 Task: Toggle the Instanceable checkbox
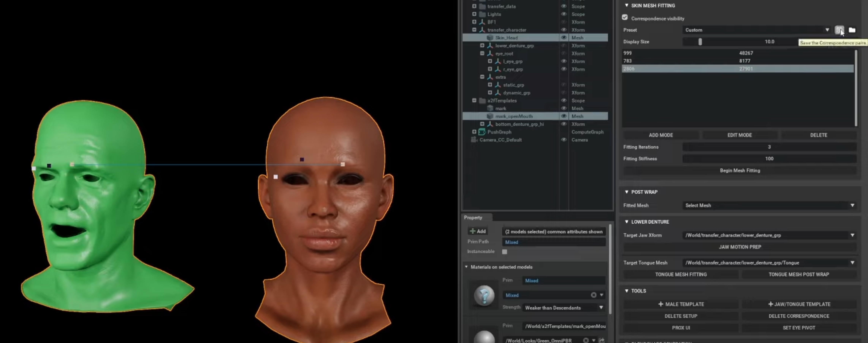(x=504, y=252)
